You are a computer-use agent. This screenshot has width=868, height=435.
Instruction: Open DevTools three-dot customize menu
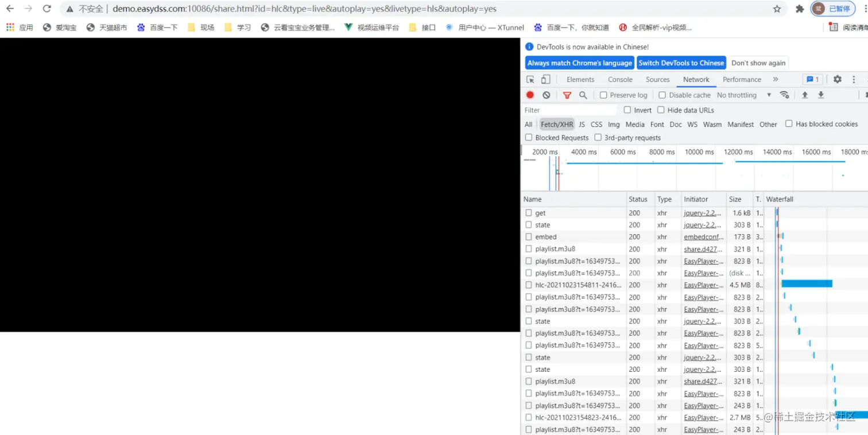click(854, 79)
